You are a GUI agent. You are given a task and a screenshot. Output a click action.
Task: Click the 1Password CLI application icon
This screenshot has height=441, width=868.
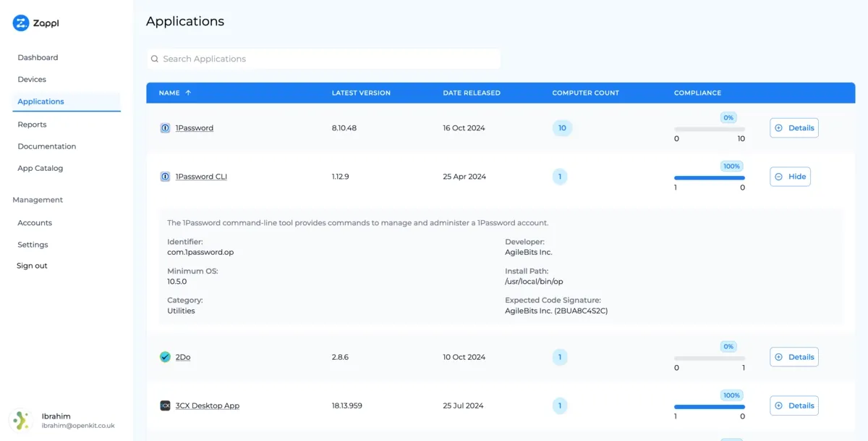point(165,176)
